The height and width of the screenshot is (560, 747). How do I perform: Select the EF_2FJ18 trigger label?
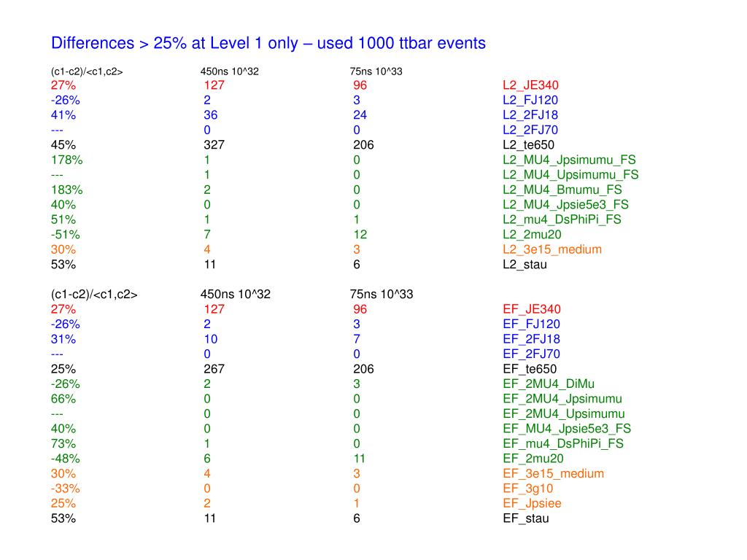[x=531, y=339]
